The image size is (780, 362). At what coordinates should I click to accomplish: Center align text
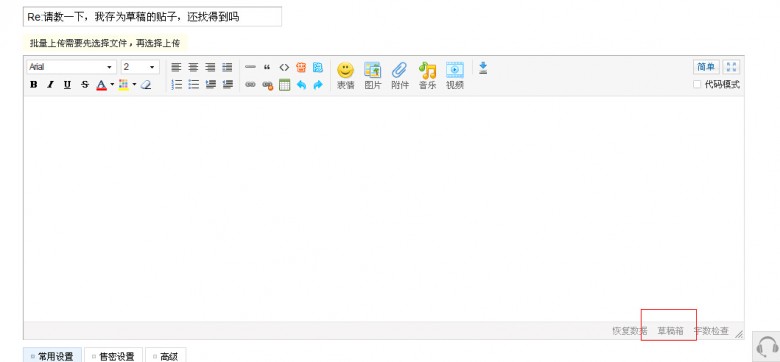pos(193,68)
